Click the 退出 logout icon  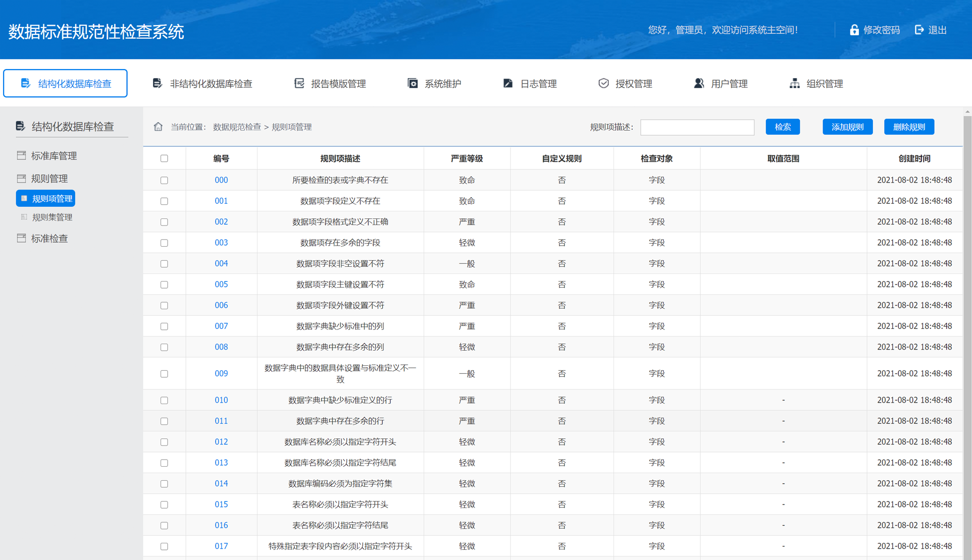click(919, 30)
